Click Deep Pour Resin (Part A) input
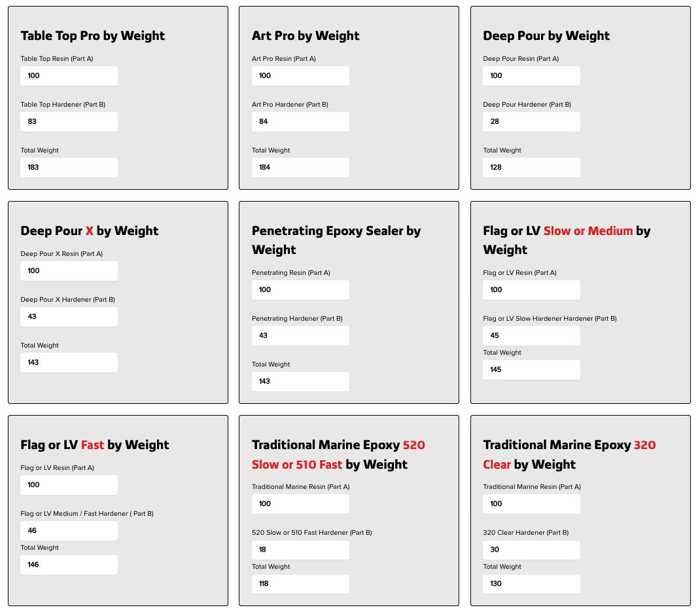 [532, 76]
